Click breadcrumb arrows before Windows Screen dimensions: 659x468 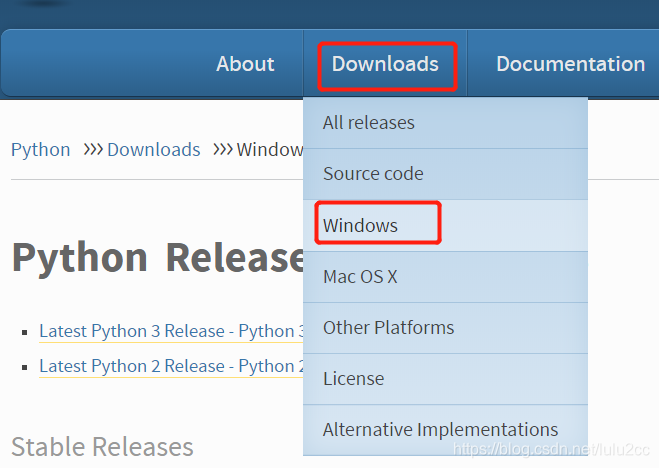point(223,149)
